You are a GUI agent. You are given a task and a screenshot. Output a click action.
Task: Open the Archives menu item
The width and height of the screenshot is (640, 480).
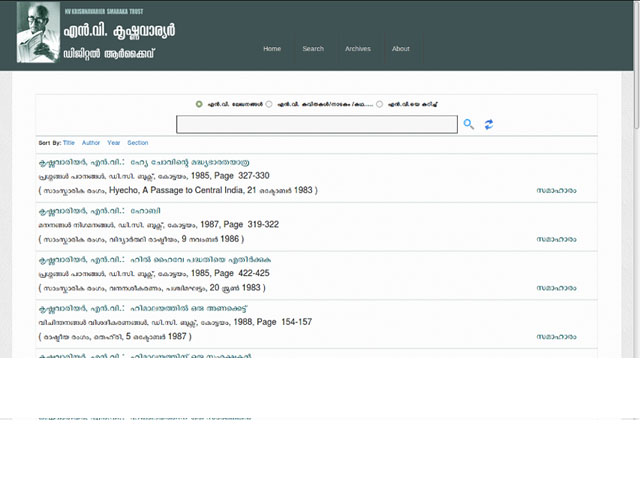coord(358,49)
